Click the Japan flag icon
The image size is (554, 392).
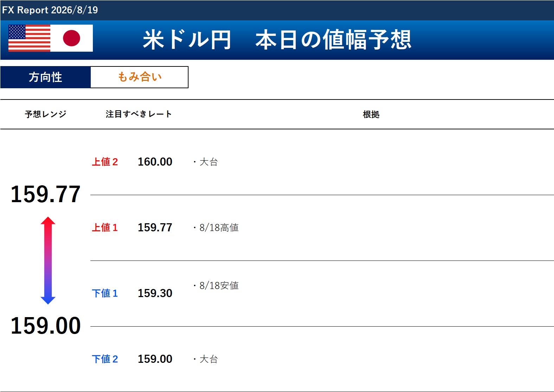pos(72,38)
